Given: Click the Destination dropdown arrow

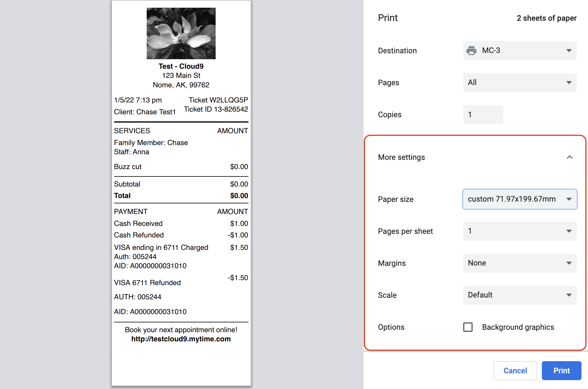Looking at the screenshot, I should 569,51.
